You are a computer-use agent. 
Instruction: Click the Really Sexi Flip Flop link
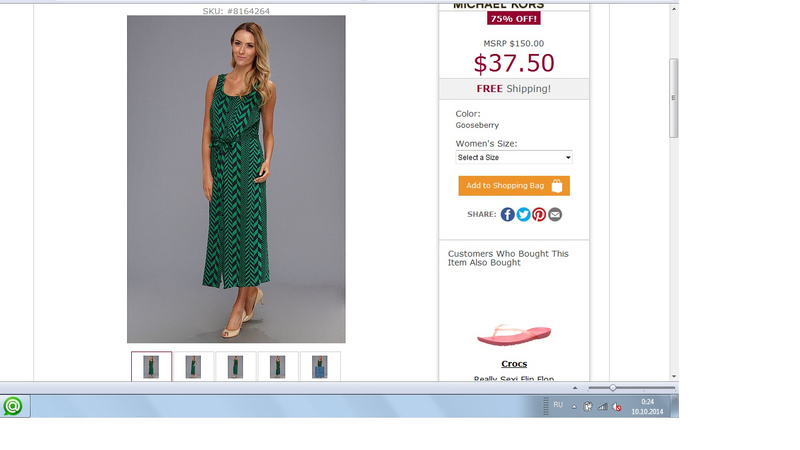(x=514, y=379)
